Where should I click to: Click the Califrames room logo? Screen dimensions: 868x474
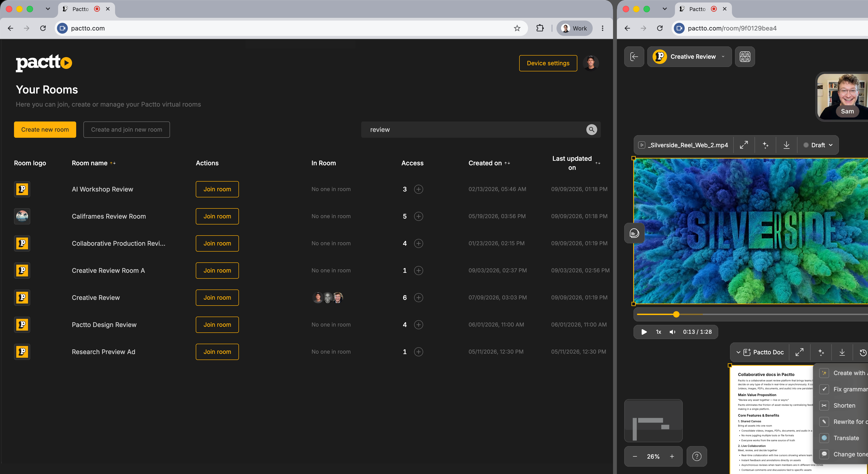[x=22, y=216]
